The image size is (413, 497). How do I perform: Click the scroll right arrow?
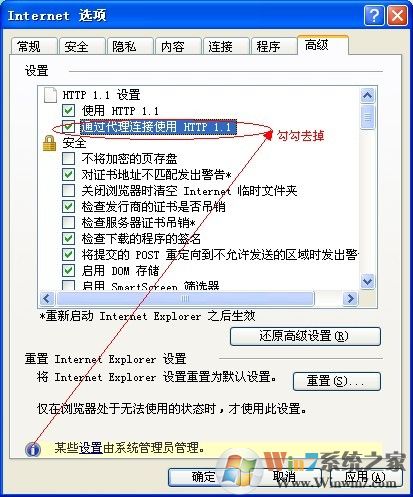tap(350, 298)
